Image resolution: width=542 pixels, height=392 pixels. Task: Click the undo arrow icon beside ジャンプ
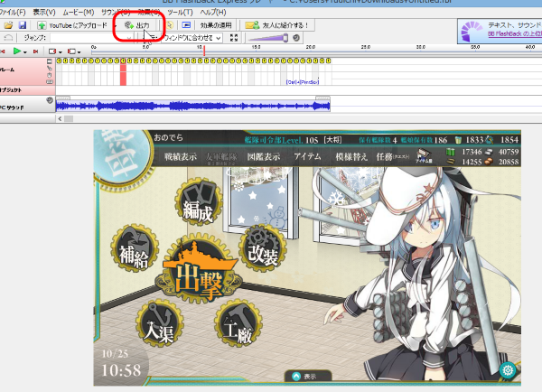(x=8, y=38)
